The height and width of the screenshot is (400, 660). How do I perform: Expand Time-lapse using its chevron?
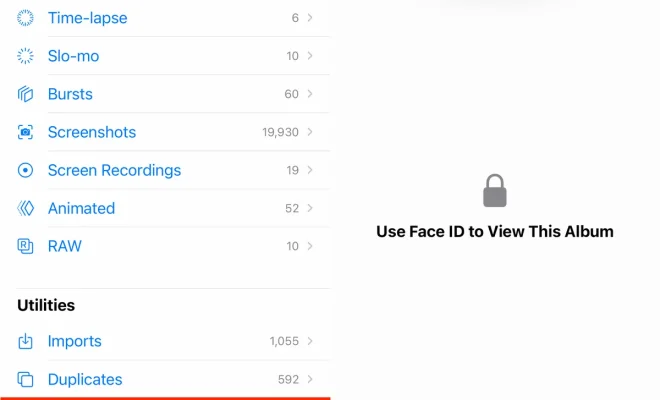(x=310, y=18)
